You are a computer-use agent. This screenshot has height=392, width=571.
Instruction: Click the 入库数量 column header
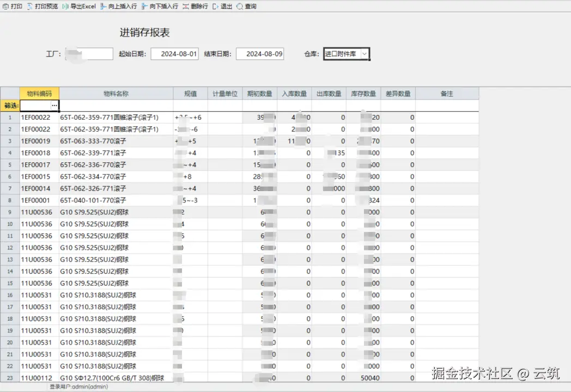coord(294,94)
